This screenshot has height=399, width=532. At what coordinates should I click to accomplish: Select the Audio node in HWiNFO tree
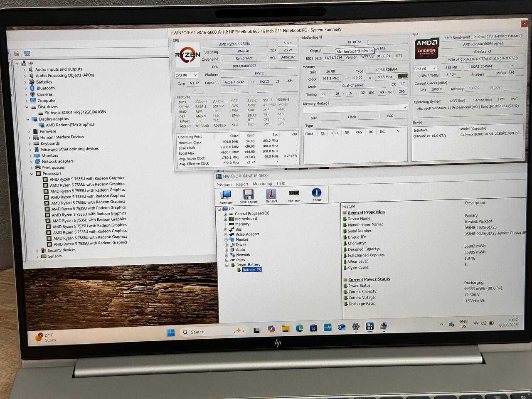click(x=241, y=250)
